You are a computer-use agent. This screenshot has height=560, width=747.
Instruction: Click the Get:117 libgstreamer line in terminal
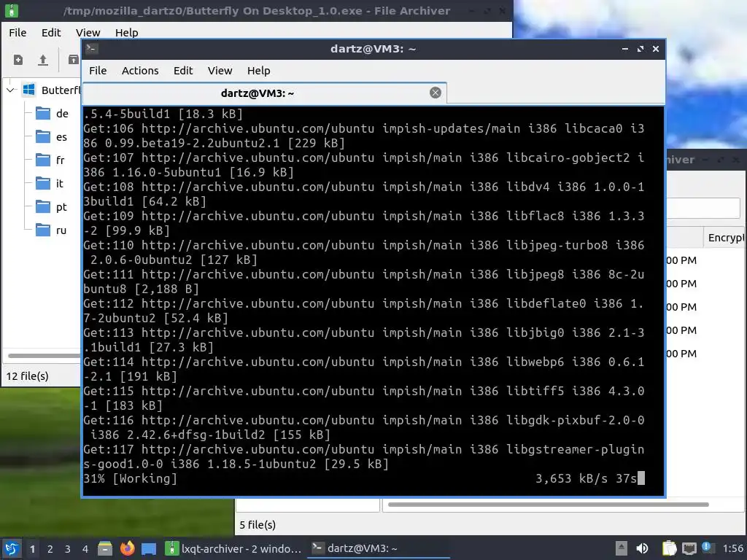tap(364, 456)
